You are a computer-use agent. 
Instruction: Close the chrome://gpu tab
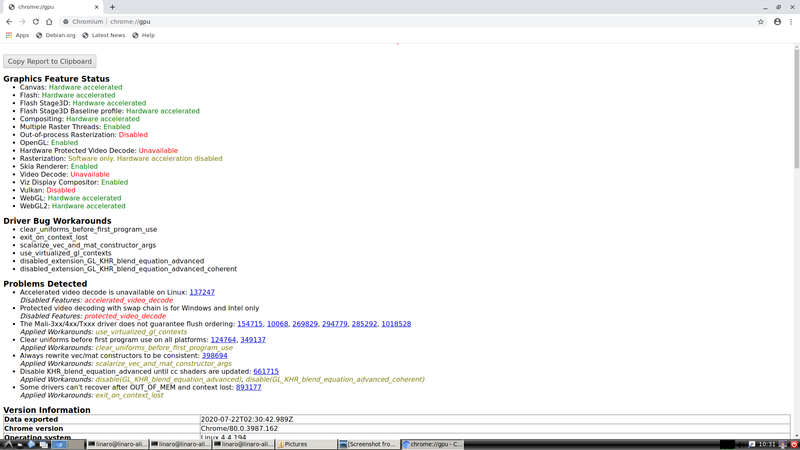(96, 7)
